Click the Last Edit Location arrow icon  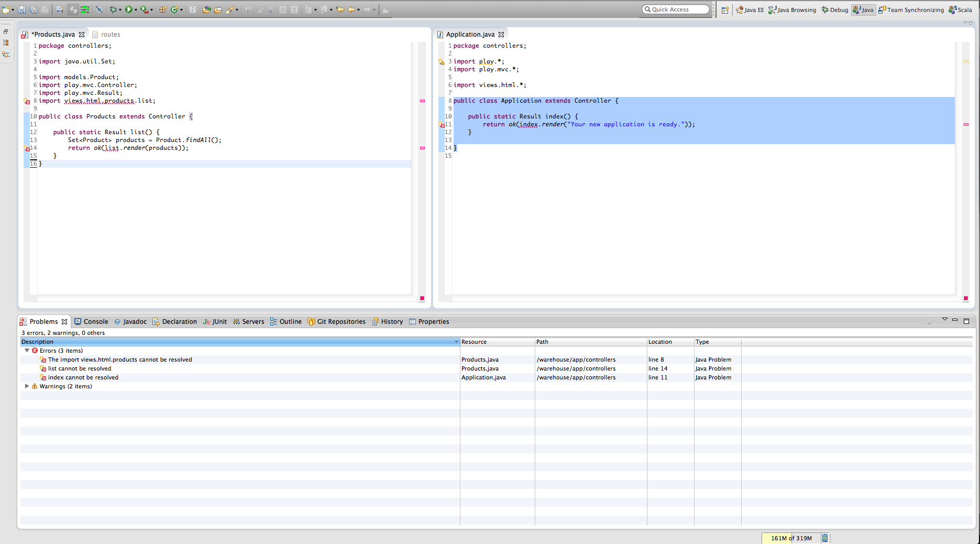(340, 9)
